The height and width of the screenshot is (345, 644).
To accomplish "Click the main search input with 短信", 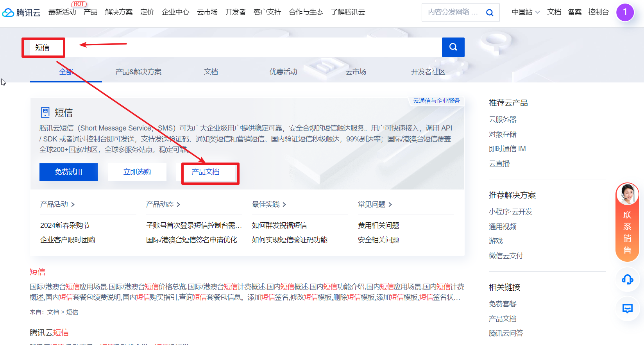I will point(236,47).
